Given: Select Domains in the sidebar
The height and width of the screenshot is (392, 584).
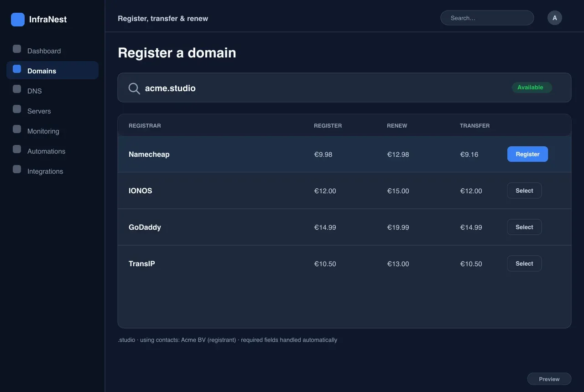Looking at the screenshot, I should [x=52, y=70].
